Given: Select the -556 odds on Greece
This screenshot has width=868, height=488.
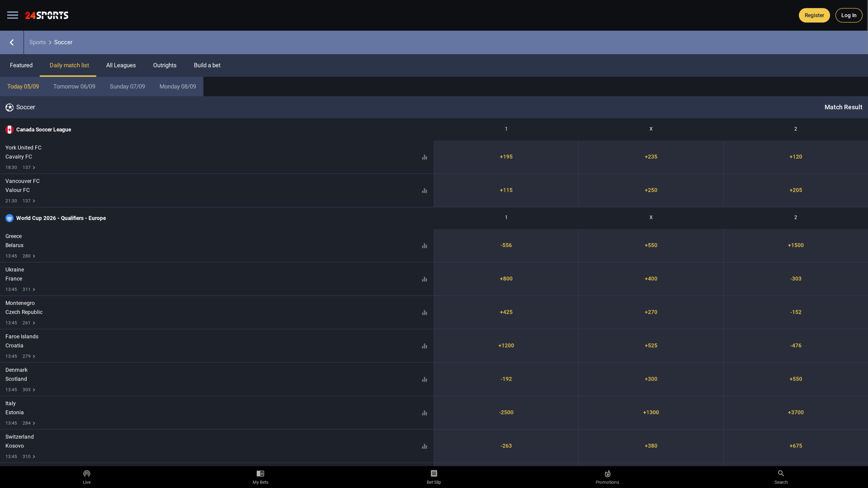Looking at the screenshot, I should (506, 245).
